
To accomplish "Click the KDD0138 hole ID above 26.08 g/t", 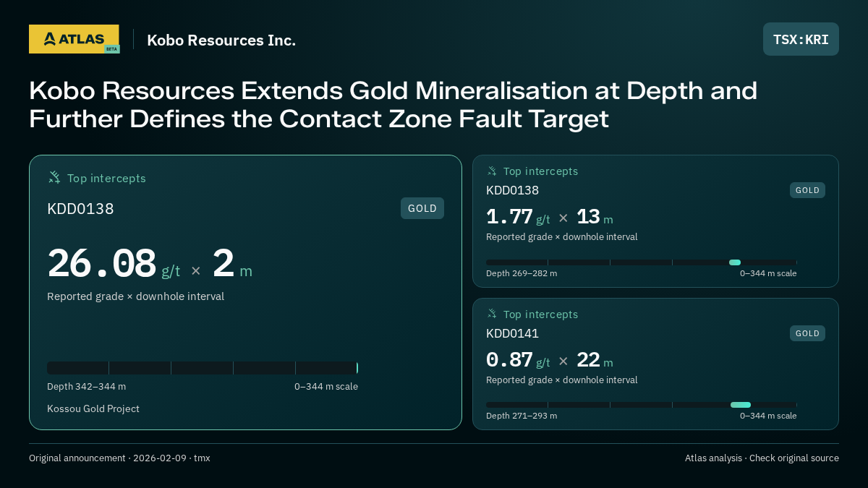I will tap(80, 209).
